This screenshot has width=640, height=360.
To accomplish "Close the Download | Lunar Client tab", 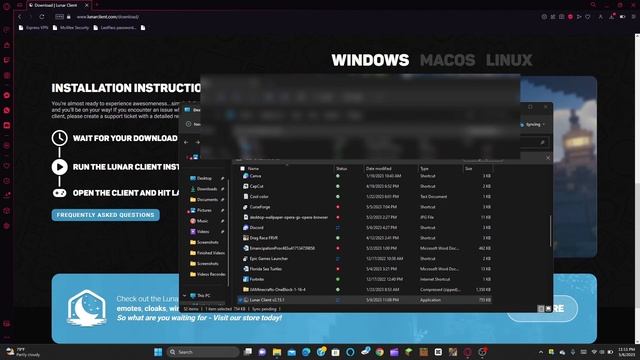I will (87, 5).
